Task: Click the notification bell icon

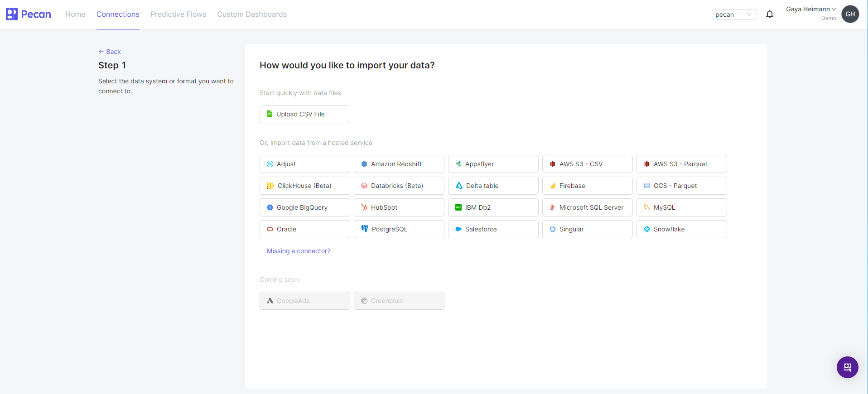Action: coord(769,14)
